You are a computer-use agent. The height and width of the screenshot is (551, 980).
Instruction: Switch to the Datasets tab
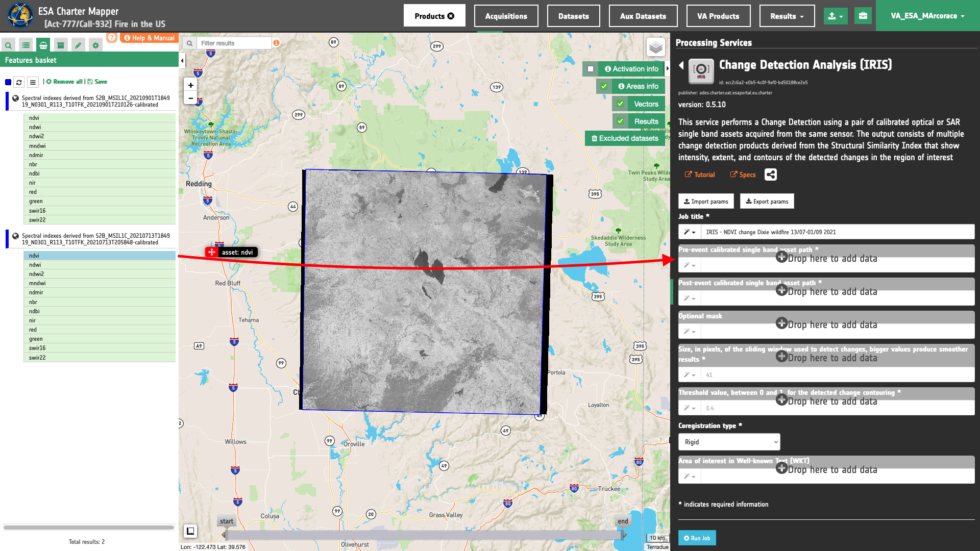[574, 16]
